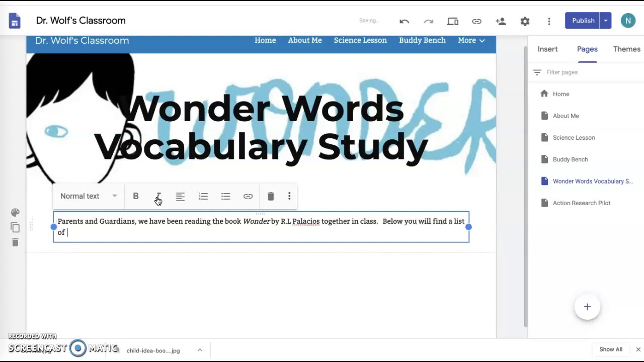Switch to the Pages tab
The image size is (644, 362).
(587, 49)
